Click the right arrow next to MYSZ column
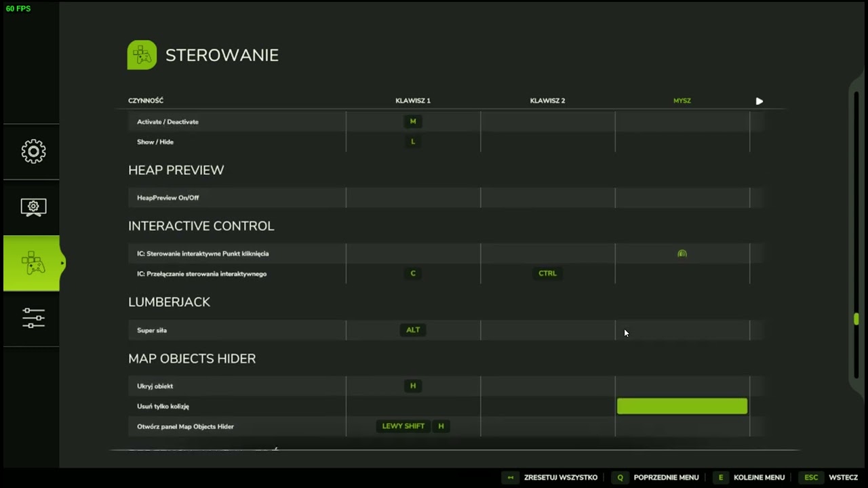868x488 pixels. (x=759, y=101)
